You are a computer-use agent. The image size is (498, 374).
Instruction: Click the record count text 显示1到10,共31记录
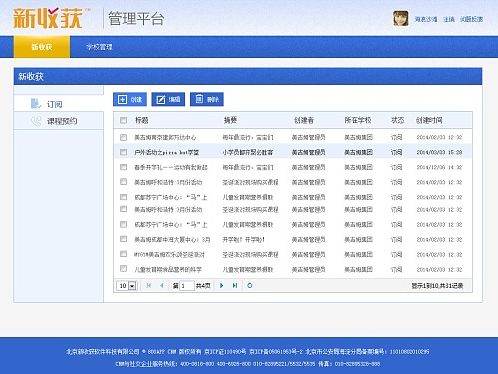click(x=437, y=286)
